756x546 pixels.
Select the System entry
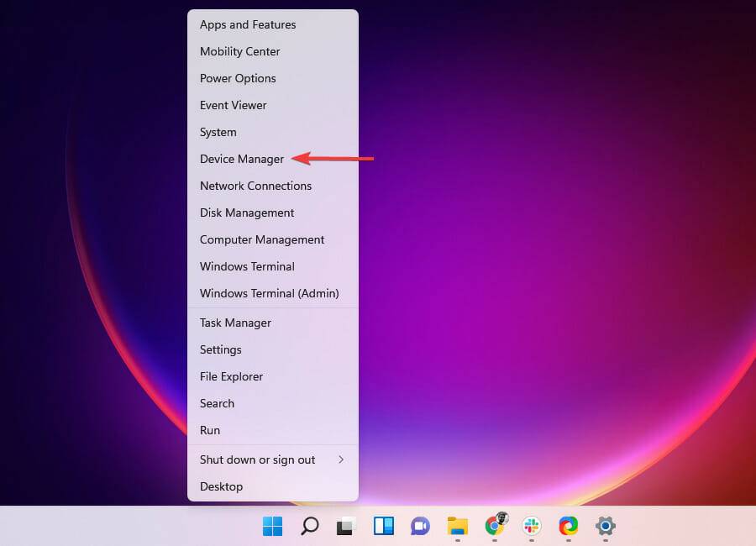tap(273, 132)
